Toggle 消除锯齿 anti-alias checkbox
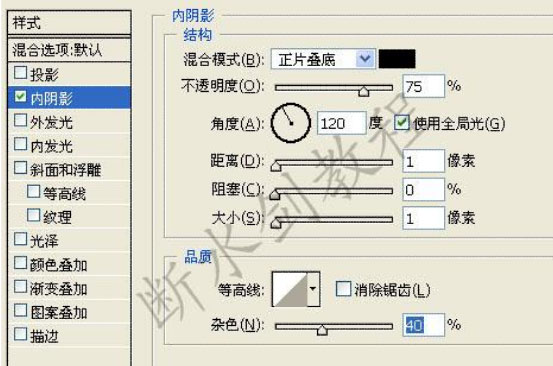553x366 pixels. (343, 288)
